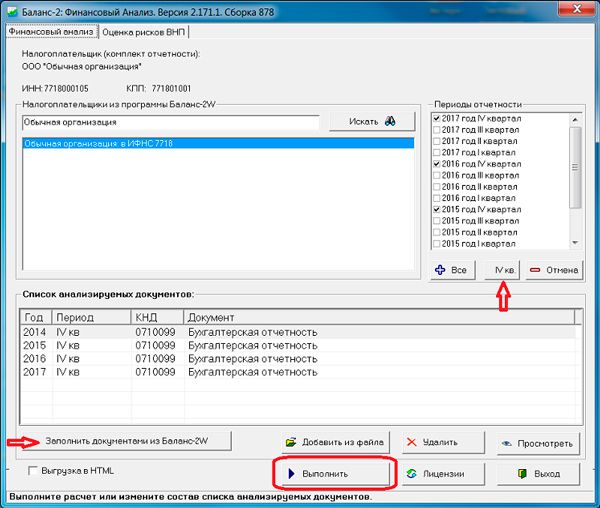Uncheck 2017 год IV квартал period
The width and height of the screenshot is (600, 508).
point(437,119)
